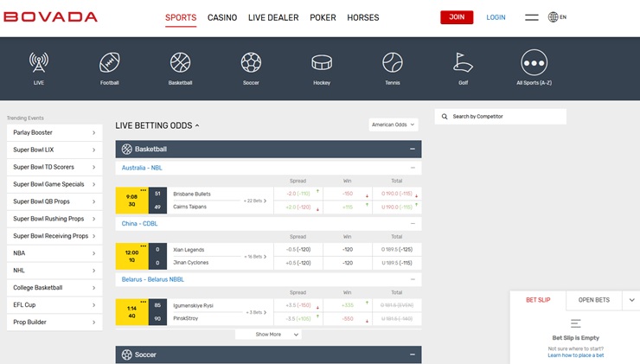Screen dimensions: 640x364
Task: Open the Live betting icon
Action: tap(39, 64)
